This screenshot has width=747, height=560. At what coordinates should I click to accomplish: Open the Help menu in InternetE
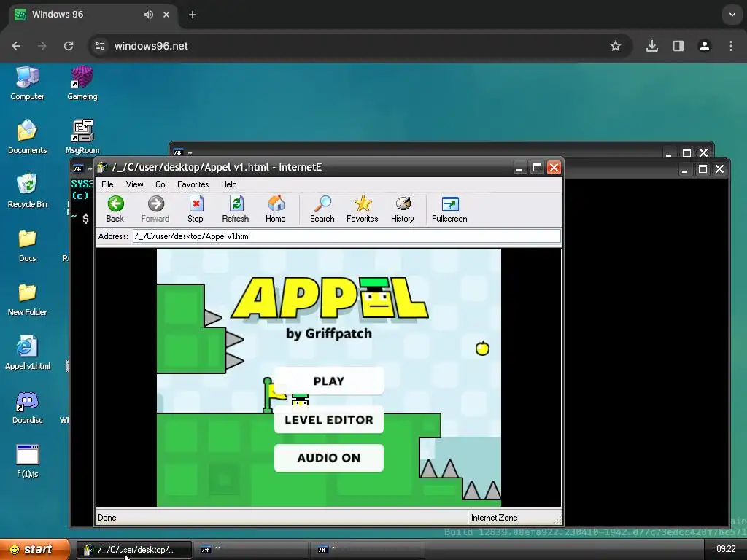click(228, 184)
